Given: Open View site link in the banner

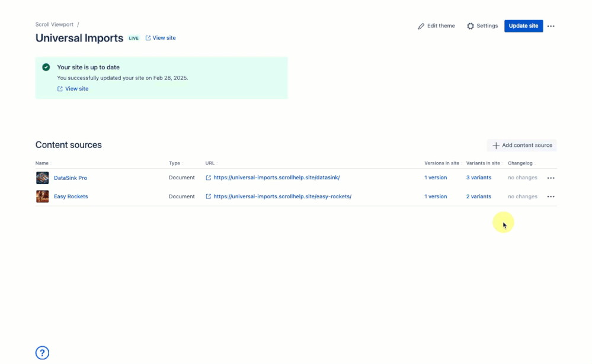Looking at the screenshot, I should tap(73, 89).
